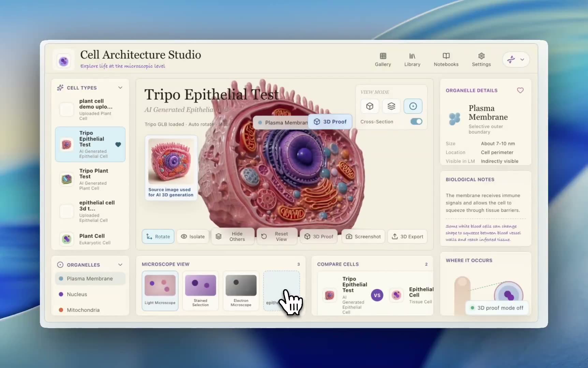This screenshot has width=588, height=368.
Task: Click the Organelles circle icon
Action: click(60, 265)
